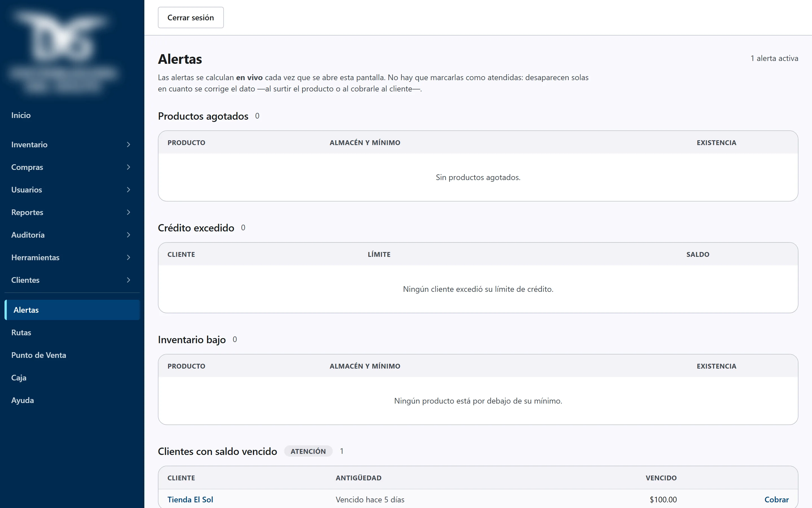Click the '1 alerta activa' counter text
812x508 pixels.
(775, 58)
